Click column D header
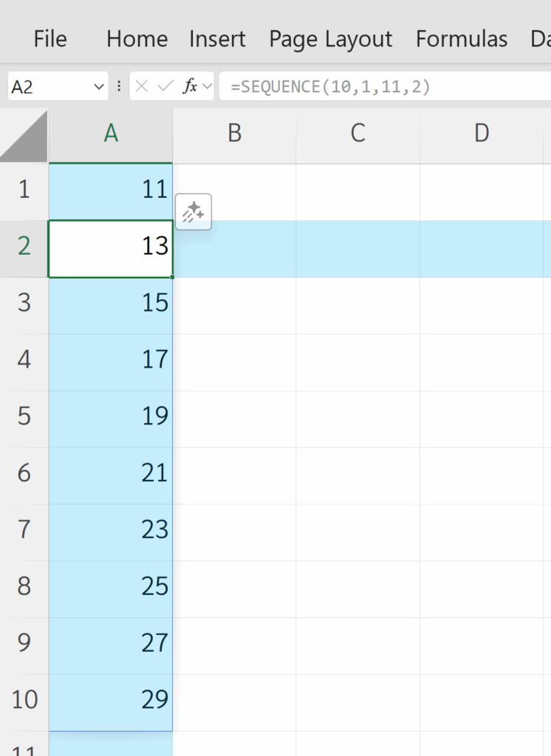The width and height of the screenshot is (551, 756). tap(482, 133)
